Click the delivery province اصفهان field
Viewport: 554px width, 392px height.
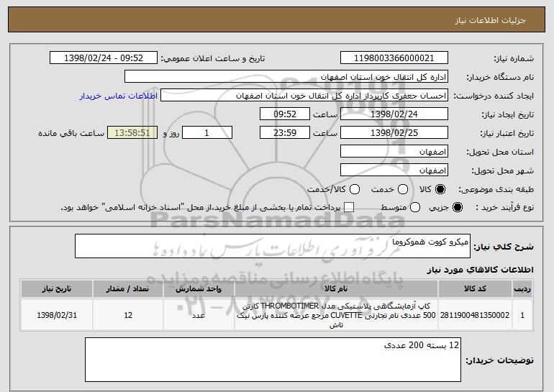tap(394, 152)
